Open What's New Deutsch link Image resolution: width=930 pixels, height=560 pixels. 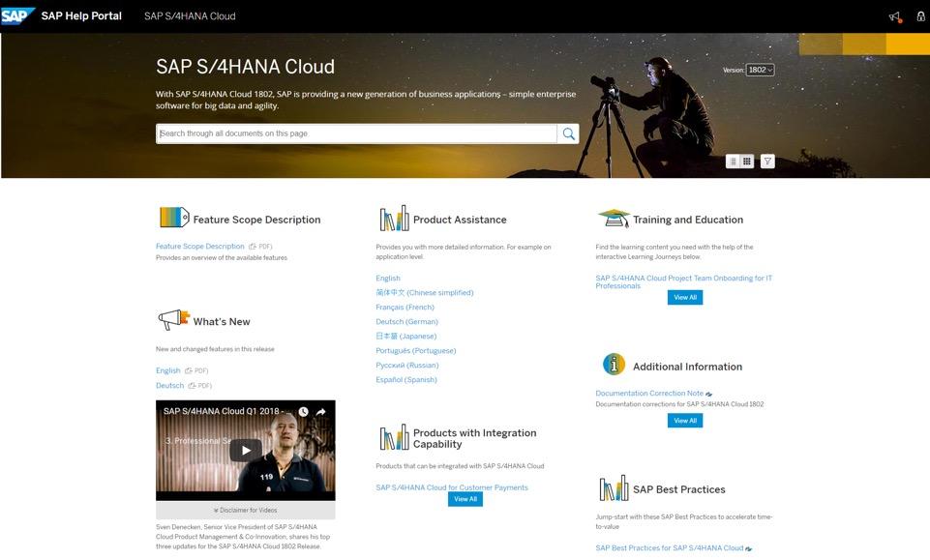[x=169, y=386]
